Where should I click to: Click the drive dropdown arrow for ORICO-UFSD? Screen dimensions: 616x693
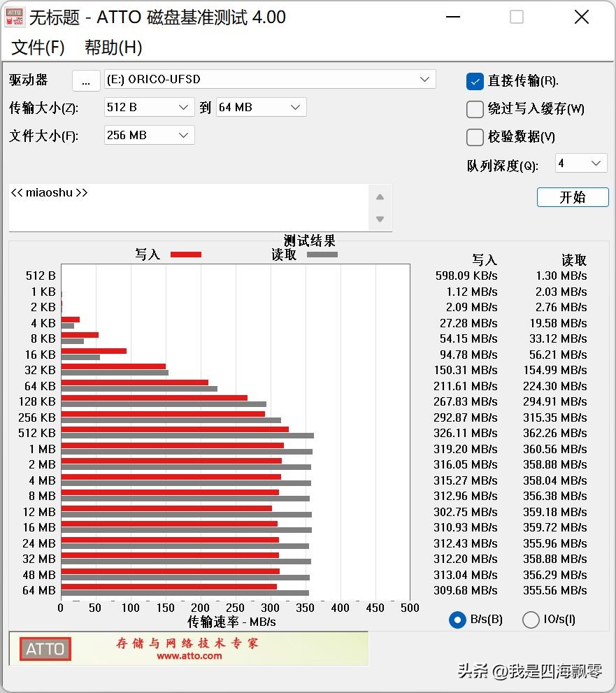424,79
